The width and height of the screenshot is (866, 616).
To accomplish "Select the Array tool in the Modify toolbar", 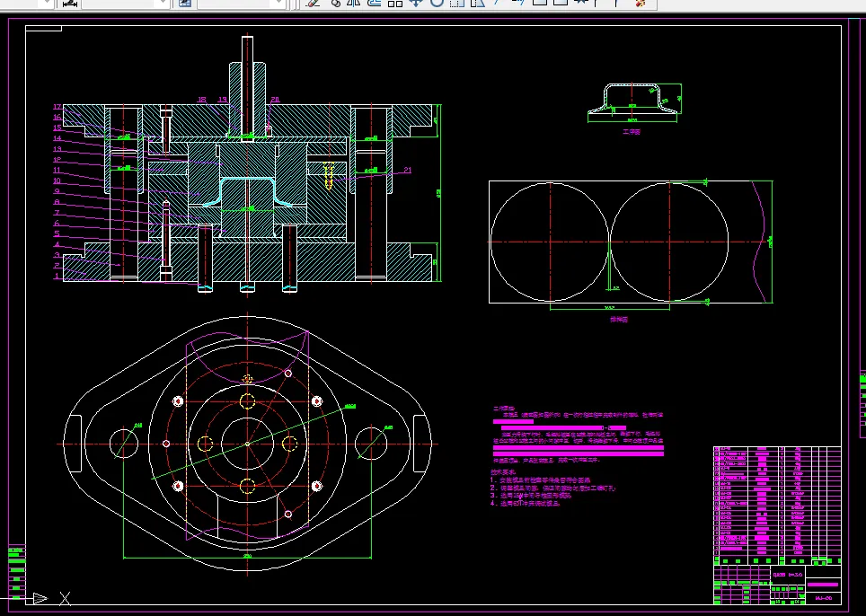I will point(395,3).
